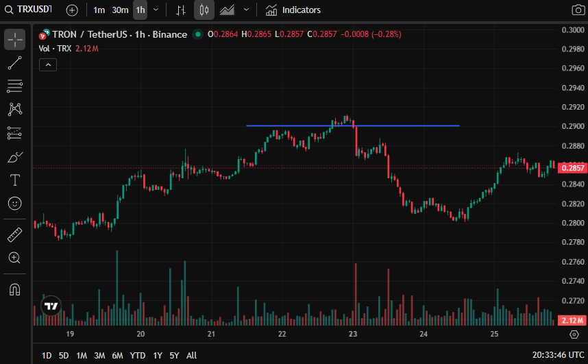Click the Vol · TRX indicator label
The width and height of the screenshot is (588, 364).
click(55, 49)
